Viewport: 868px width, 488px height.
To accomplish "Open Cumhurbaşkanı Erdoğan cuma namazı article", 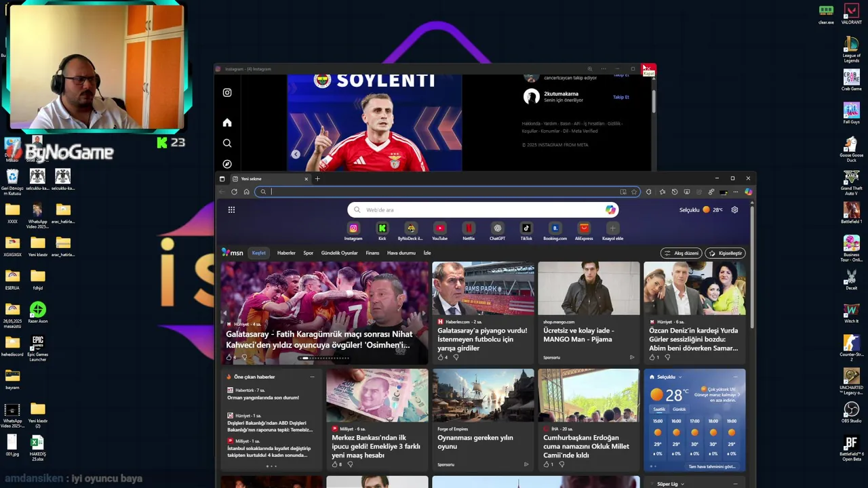I will coord(587,446).
